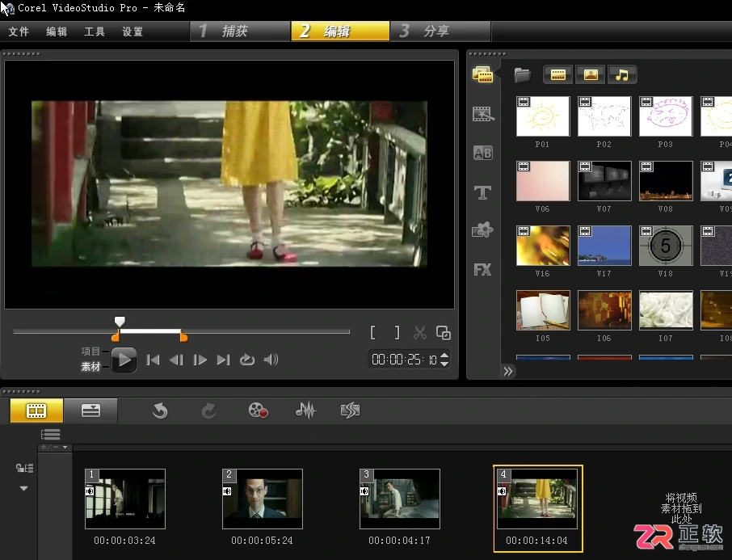Click the redo arrow in timeline toolbar

[x=208, y=411]
